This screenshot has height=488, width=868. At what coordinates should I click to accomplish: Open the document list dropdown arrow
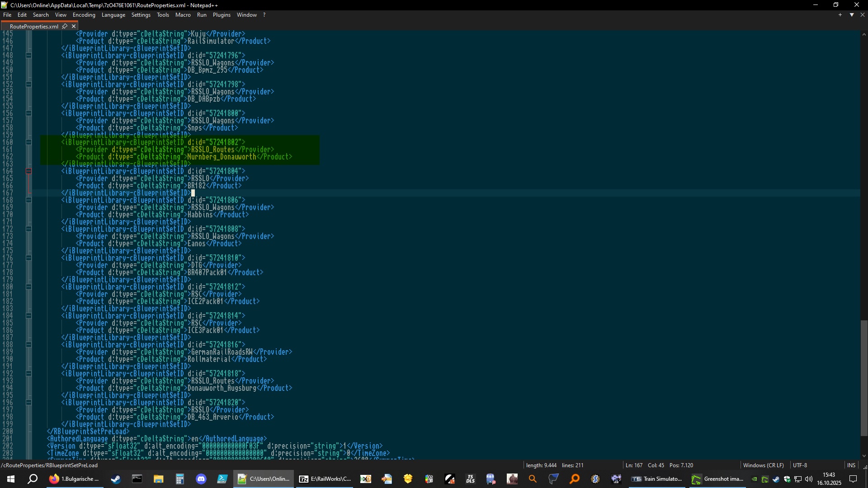[852, 15]
